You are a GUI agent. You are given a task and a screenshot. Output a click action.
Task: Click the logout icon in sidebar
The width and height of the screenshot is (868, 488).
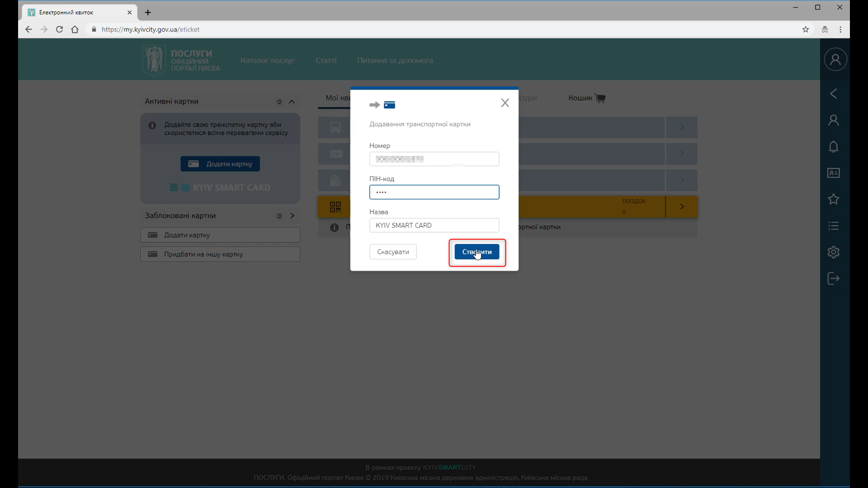(x=833, y=278)
